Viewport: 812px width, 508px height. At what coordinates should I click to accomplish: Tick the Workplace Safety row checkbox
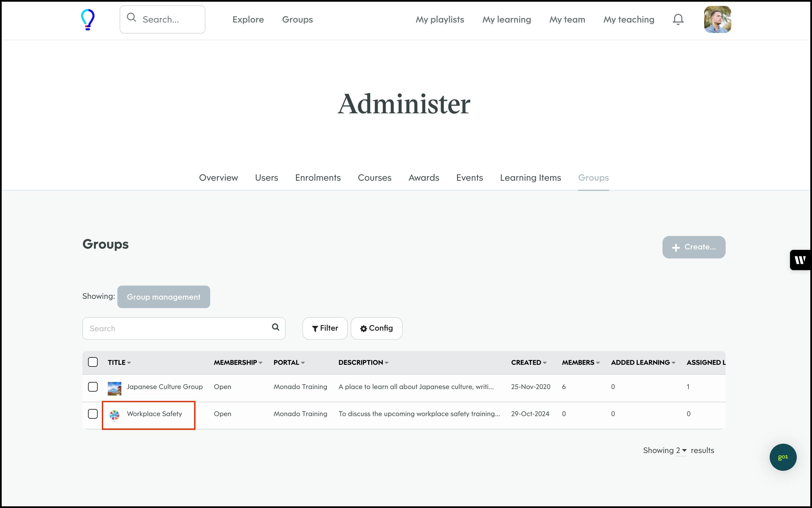[x=93, y=414]
